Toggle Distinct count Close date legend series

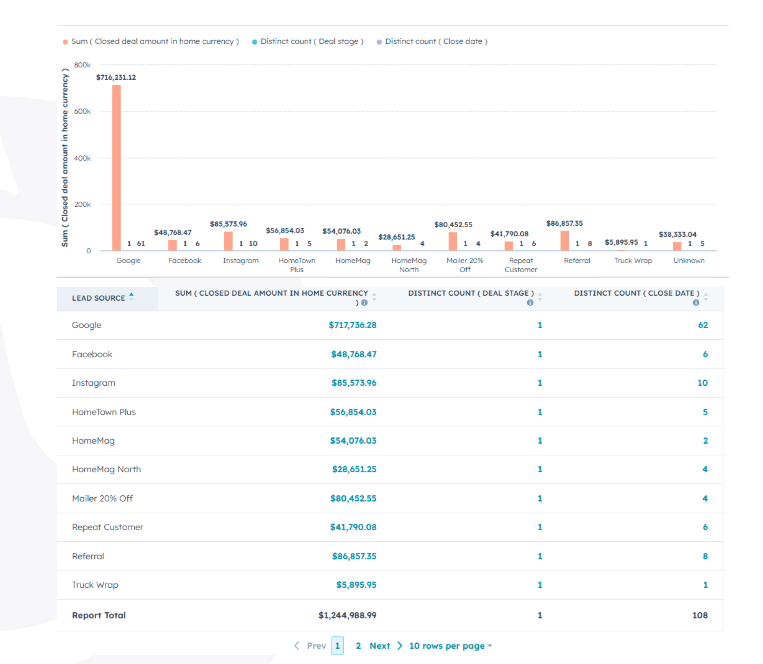[x=435, y=41]
